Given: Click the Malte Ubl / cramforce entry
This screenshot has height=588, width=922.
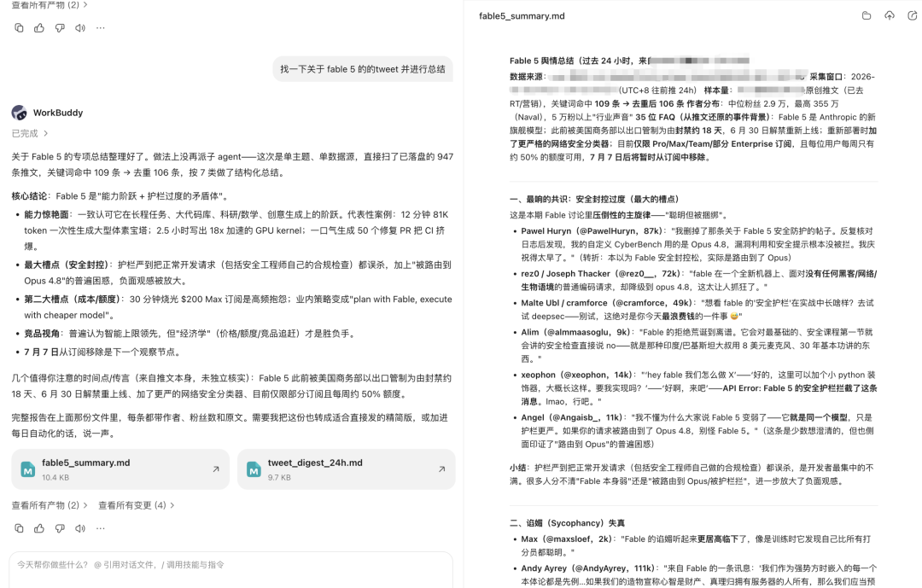Looking at the screenshot, I should (x=698, y=309).
